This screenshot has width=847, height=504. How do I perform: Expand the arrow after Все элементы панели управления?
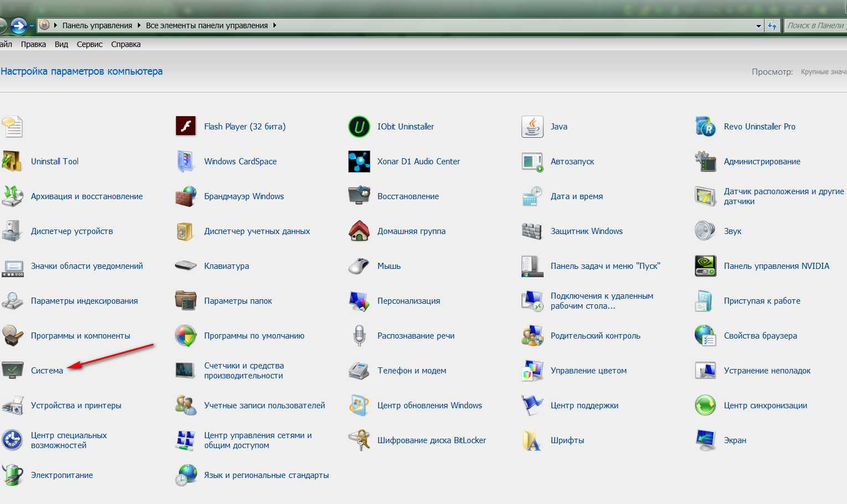275,25
